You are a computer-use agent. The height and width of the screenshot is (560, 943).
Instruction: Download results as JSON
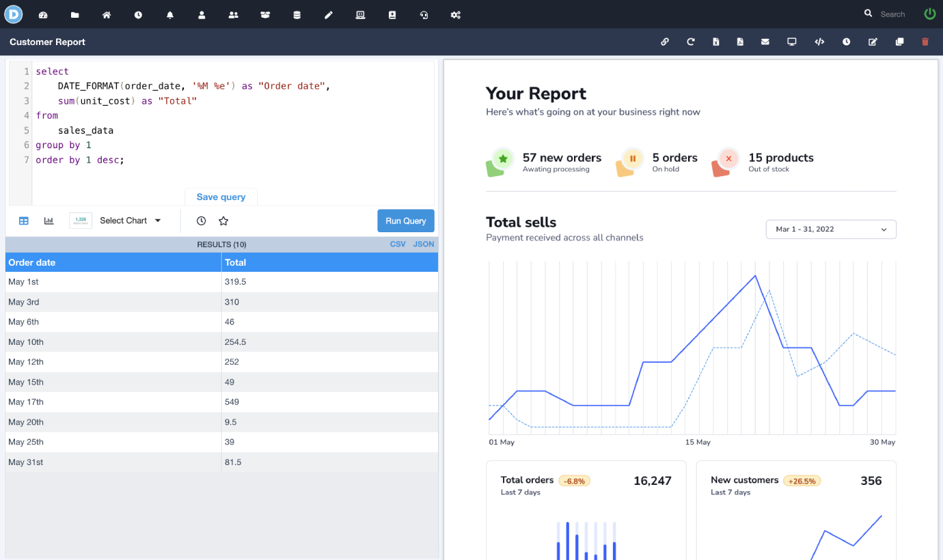pyautogui.click(x=424, y=244)
